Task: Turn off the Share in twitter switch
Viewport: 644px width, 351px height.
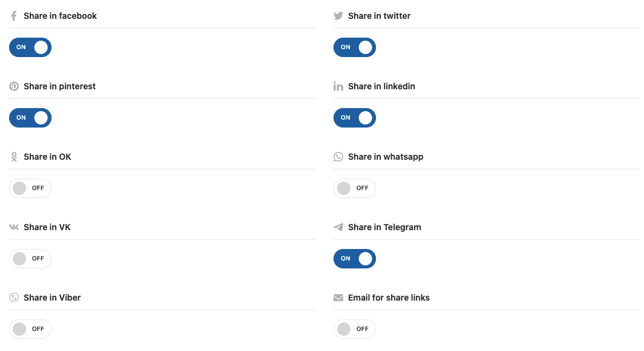Action: (355, 47)
